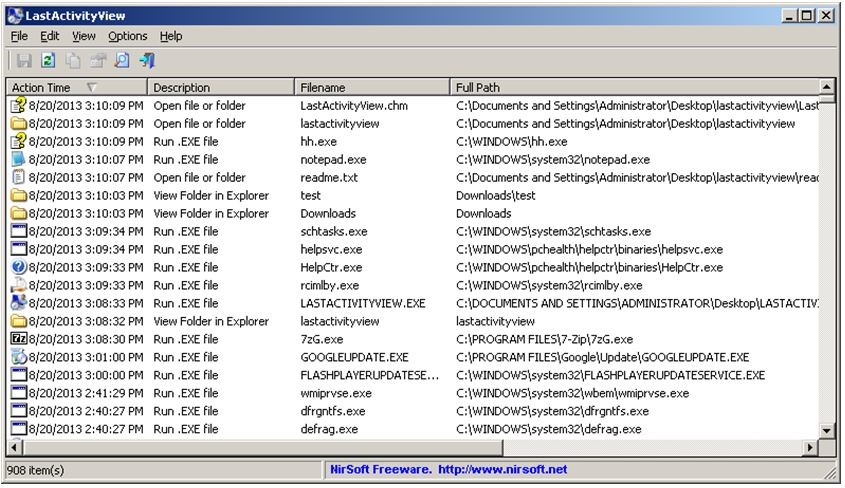Click the vertical scrollbar thumb
Viewport: 845px width, 488px height.
pos(827,98)
